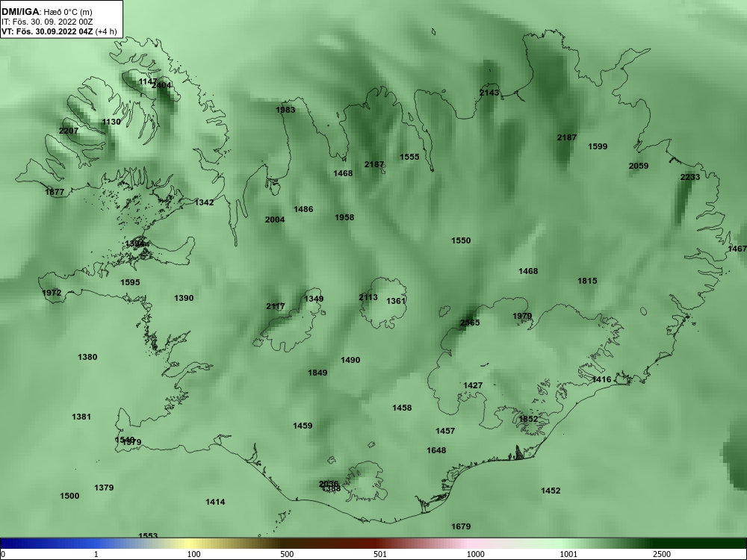Select the 1550 height value
Viewport: 747px width, 560px height.
click(x=461, y=241)
